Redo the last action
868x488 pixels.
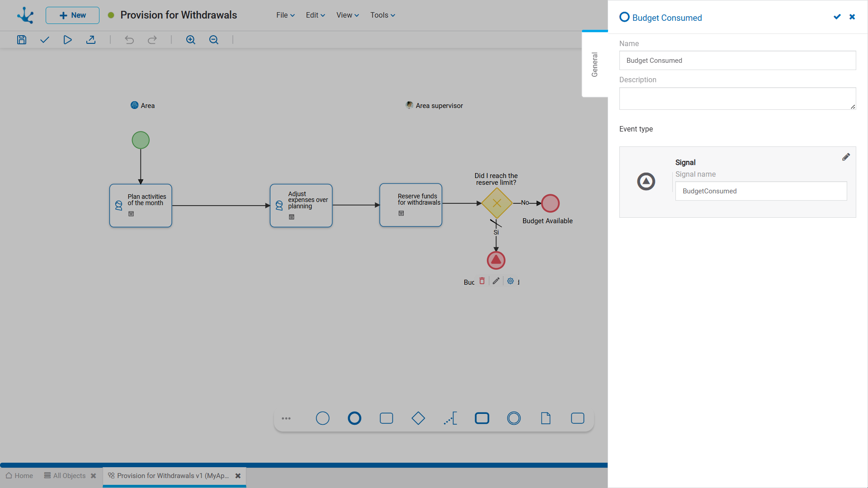point(152,40)
